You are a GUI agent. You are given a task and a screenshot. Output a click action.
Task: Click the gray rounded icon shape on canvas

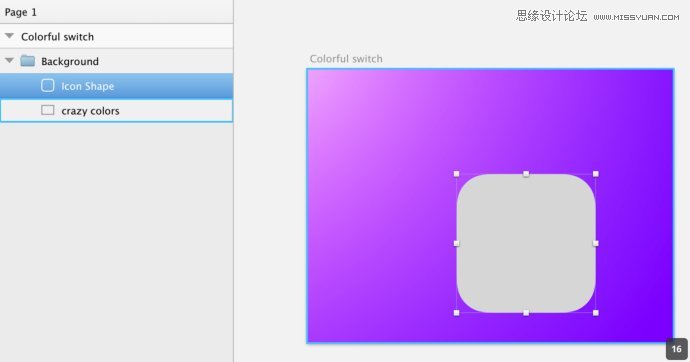click(x=526, y=243)
